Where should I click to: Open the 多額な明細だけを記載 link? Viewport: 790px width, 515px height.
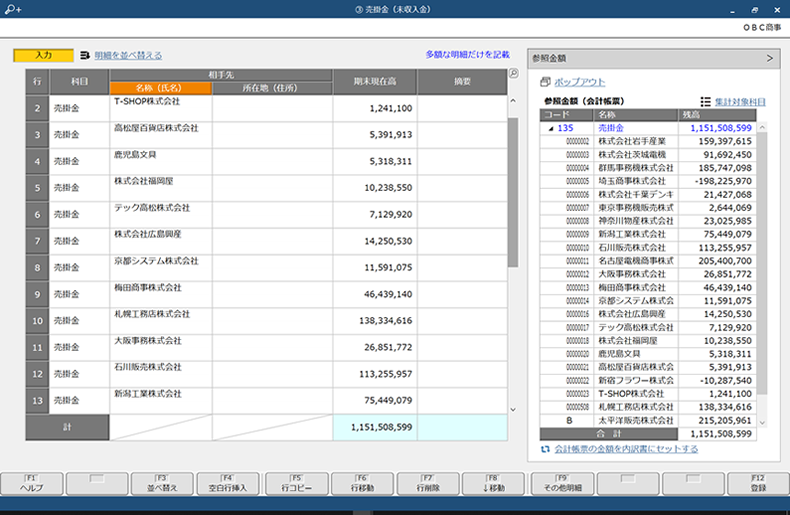pos(467,55)
